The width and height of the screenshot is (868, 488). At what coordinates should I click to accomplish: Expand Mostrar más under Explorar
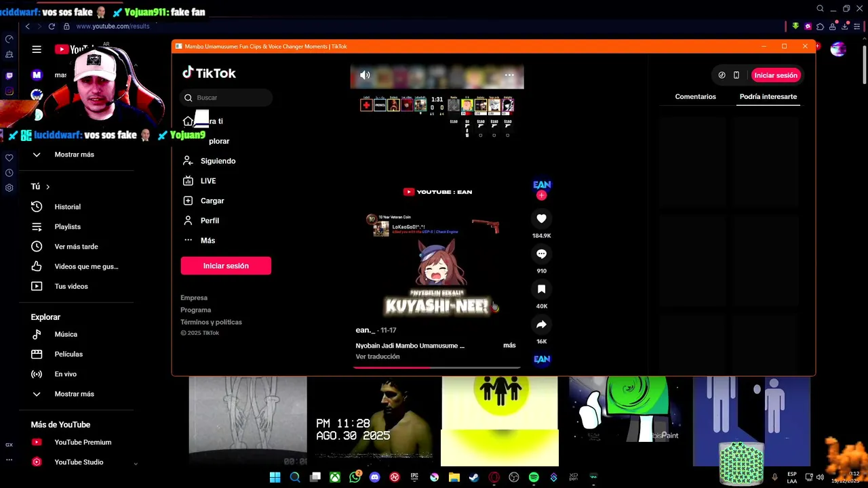(74, 394)
